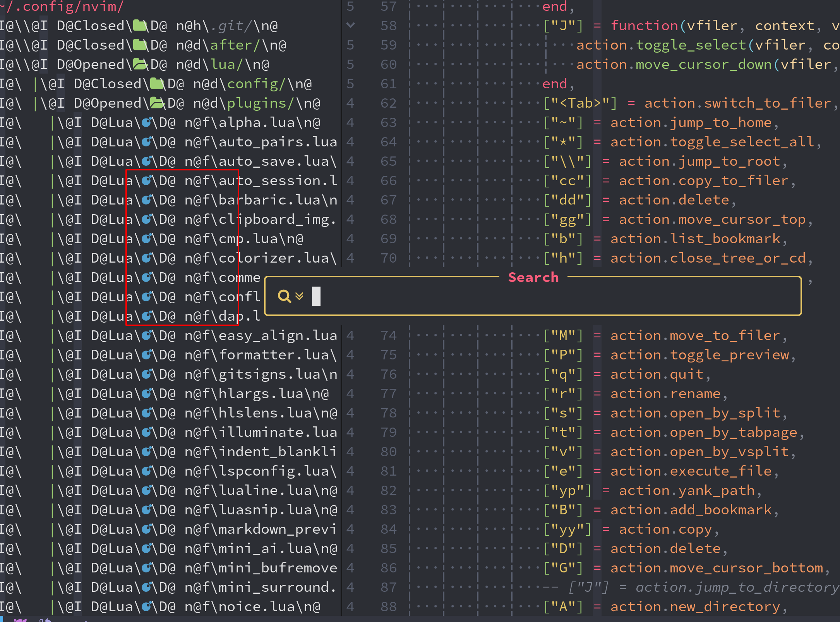
Task: Click the Lua icon next to cmp.lua
Action: [146, 239]
